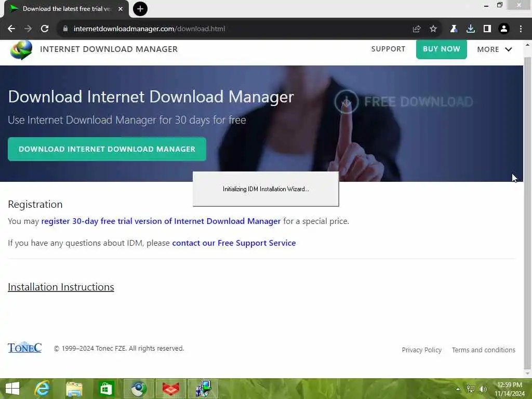Select the Download the latest free trial tab

coord(66,9)
